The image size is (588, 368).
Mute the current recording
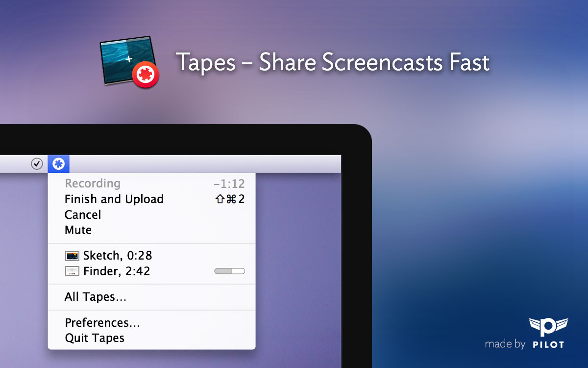coord(151,230)
